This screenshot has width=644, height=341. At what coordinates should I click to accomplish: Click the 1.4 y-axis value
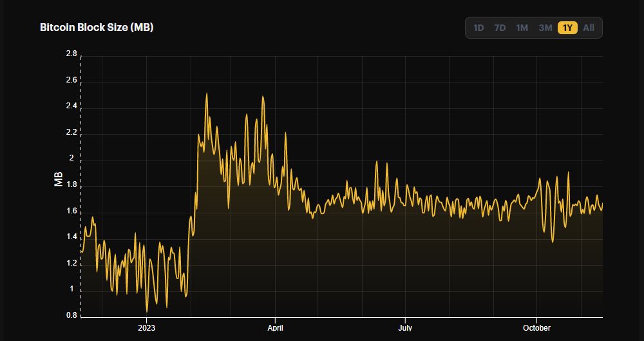pyautogui.click(x=71, y=237)
